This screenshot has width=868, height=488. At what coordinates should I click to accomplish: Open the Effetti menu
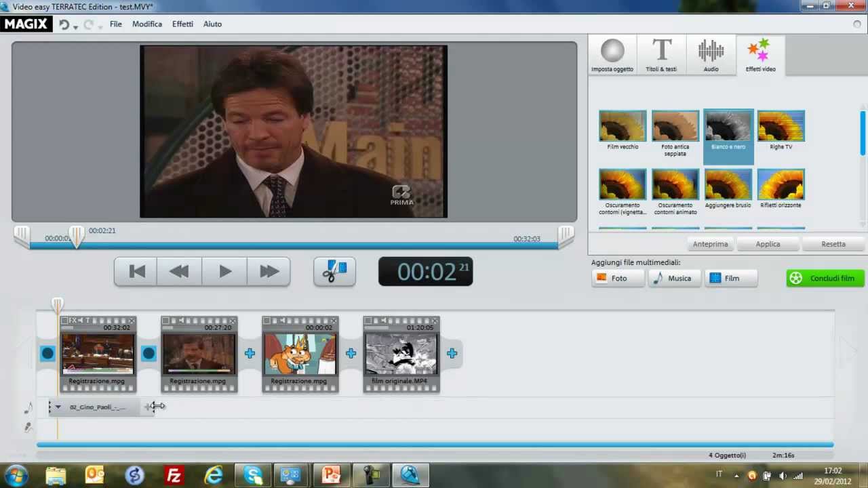(182, 24)
